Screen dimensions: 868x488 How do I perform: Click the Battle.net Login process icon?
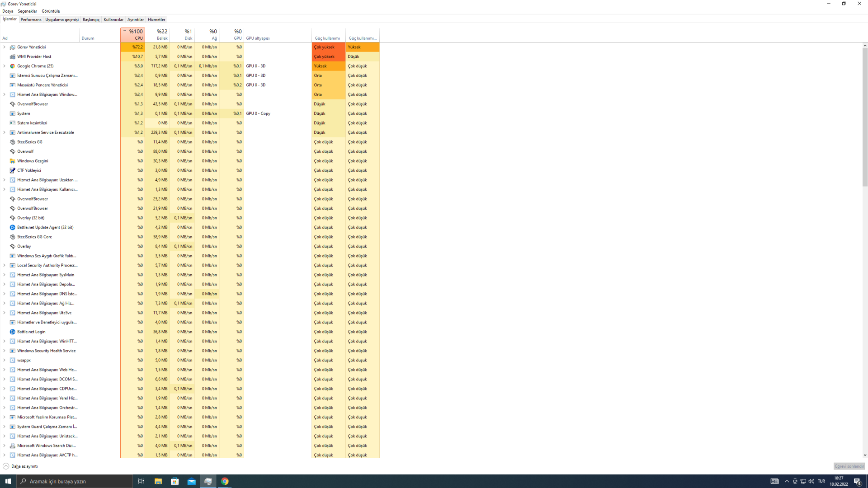pos(13,332)
